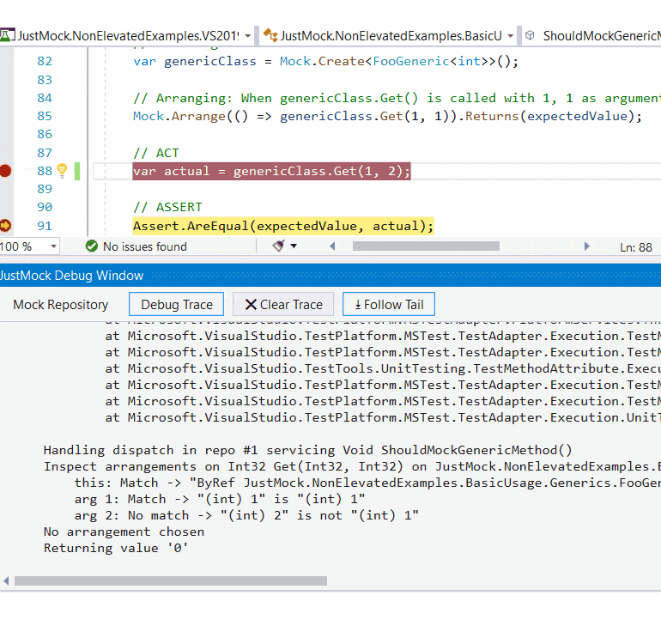Click the 'this: Match -> ByRef' trace line
This screenshot has width=661, height=644.
[367, 483]
